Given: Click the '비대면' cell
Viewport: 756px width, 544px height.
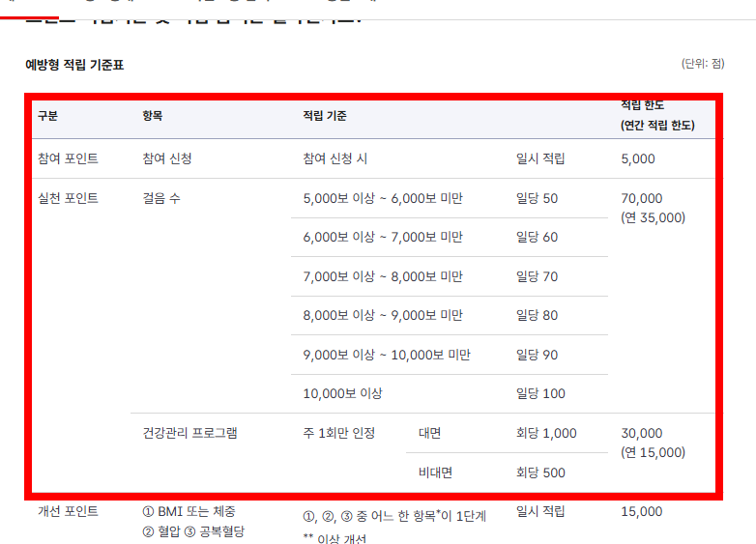Looking at the screenshot, I should point(435,472).
